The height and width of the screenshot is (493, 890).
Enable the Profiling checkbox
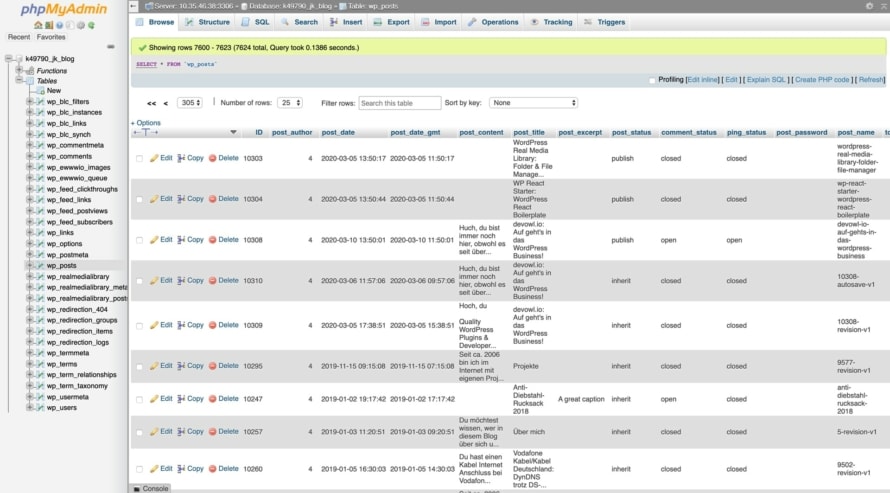(652, 80)
